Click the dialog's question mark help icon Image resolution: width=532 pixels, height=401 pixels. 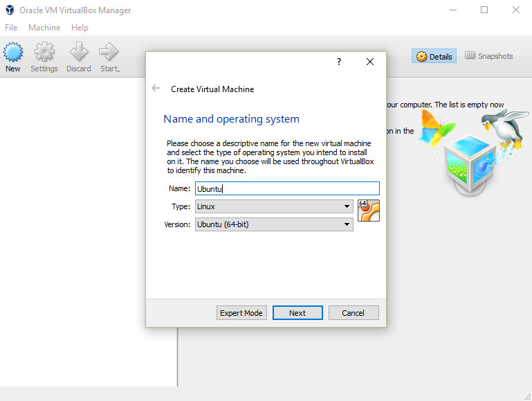point(339,62)
